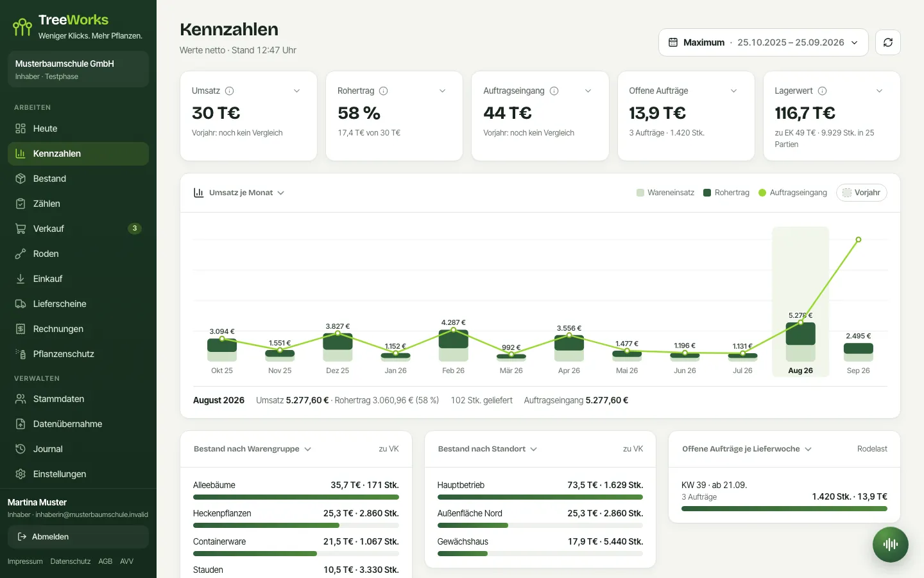Open the Journal page
Screen dimensions: 924x578
pyautogui.click(x=78, y=449)
